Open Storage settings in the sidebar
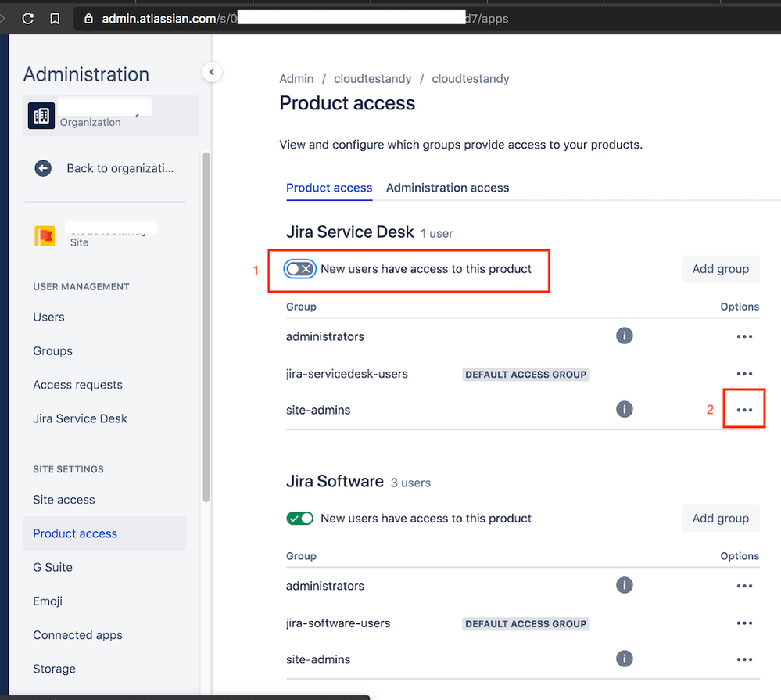The width and height of the screenshot is (781, 700). (x=54, y=669)
